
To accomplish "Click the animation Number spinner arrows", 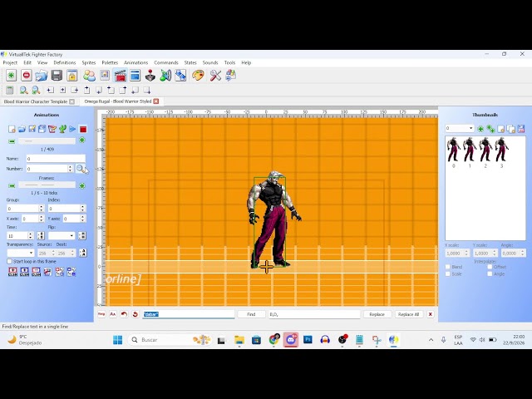I will (70, 168).
